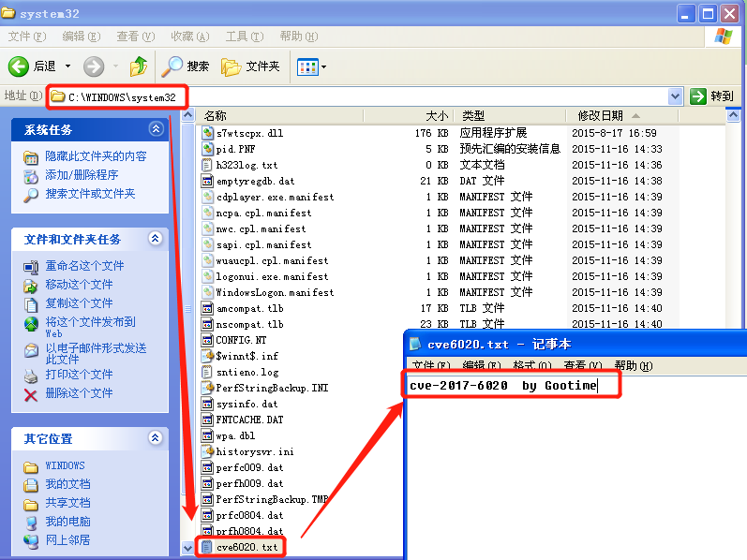Open the address bar dropdown arrow

pyautogui.click(x=675, y=96)
